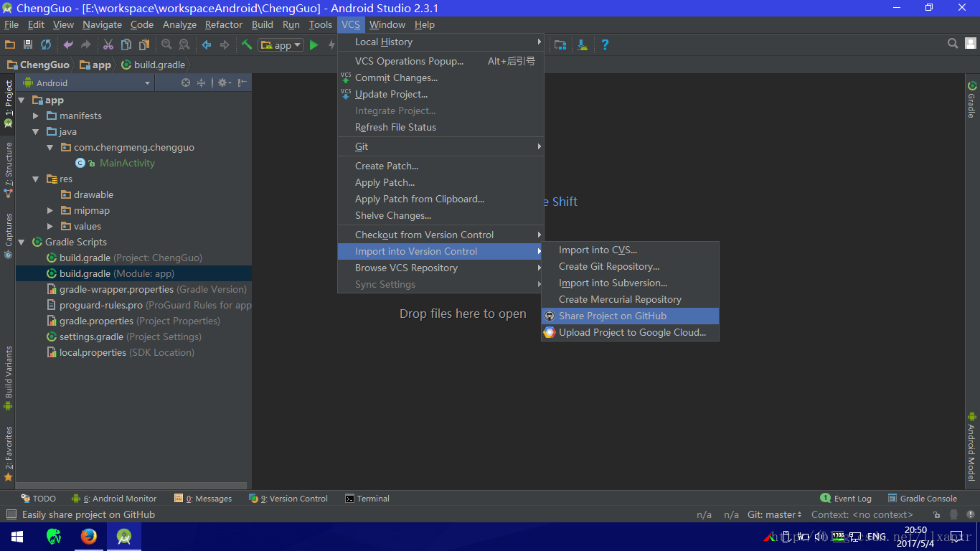
Task: Click the Replace icon in toolbar
Action: click(184, 44)
